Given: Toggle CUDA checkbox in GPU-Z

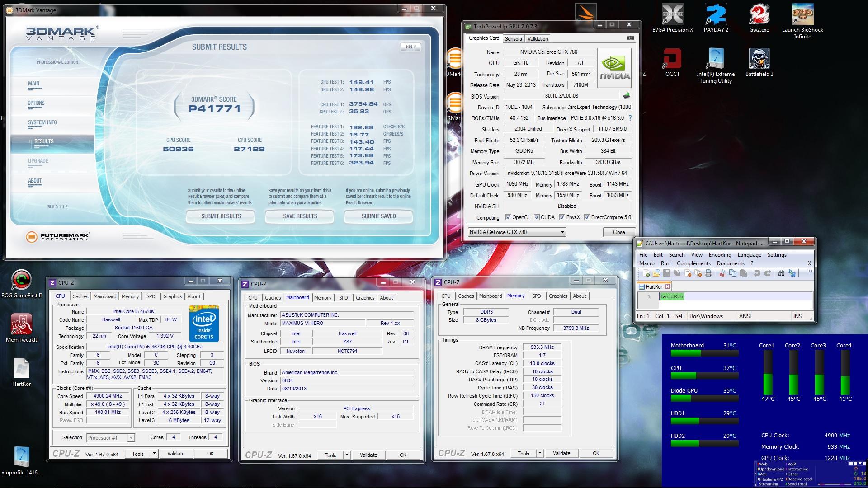Looking at the screenshot, I should tap(537, 217).
